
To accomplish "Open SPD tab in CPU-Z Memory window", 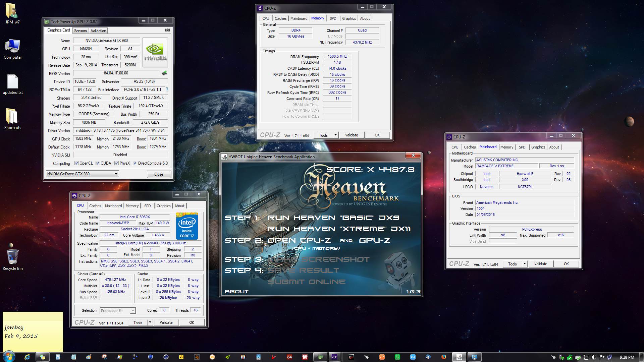I will (x=333, y=18).
